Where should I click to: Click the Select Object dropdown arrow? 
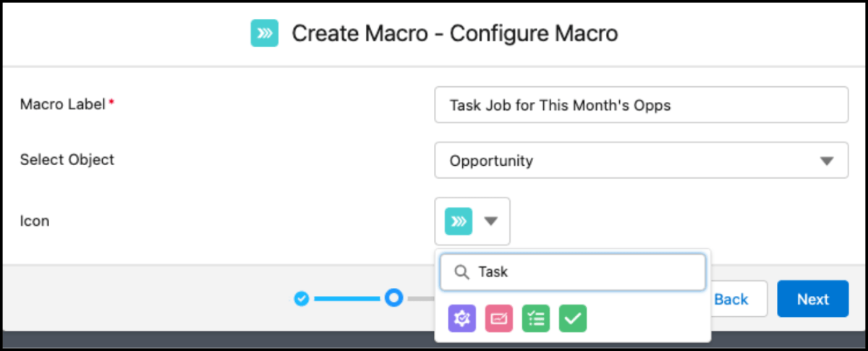pyautogui.click(x=827, y=161)
